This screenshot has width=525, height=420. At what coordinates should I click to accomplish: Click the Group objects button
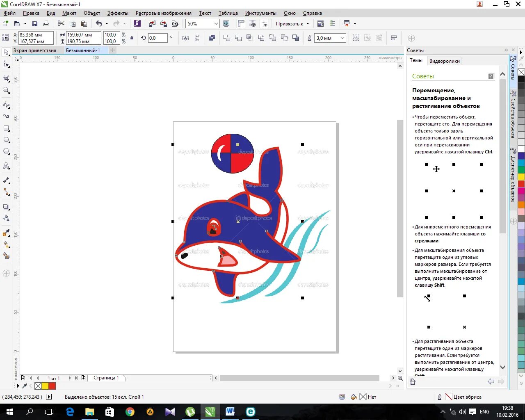coord(356,38)
